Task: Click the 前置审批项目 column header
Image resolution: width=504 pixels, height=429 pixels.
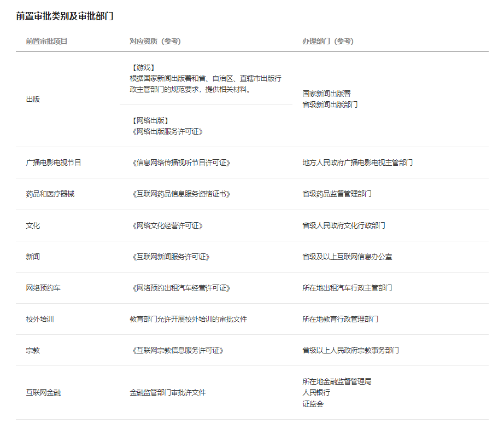Action: click(x=46, y=41)
